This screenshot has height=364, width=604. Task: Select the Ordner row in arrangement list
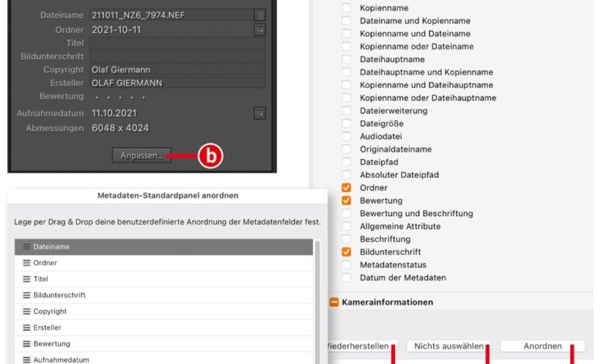point(163,263)
